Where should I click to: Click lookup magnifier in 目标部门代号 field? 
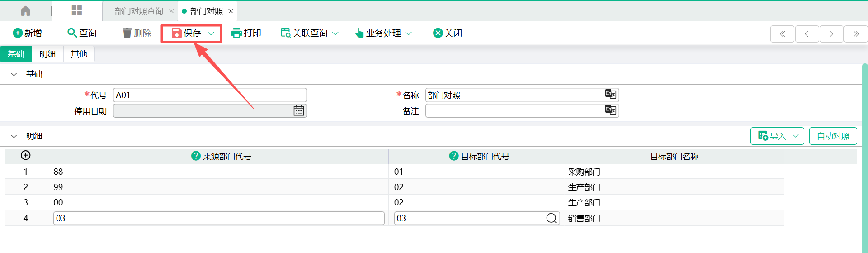coord(551,218)
